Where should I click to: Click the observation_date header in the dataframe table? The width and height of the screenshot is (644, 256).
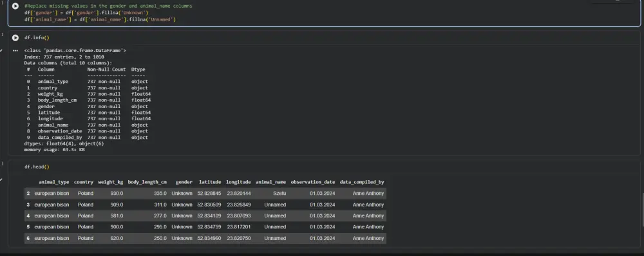[312, 182]
